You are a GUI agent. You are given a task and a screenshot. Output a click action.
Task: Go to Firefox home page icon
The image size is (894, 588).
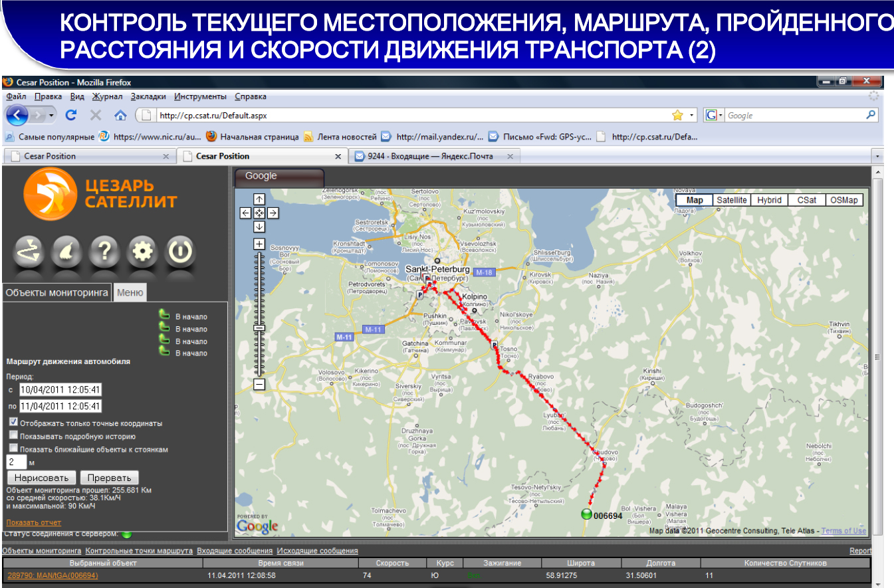pyautogui.click(x=120, y=115)
